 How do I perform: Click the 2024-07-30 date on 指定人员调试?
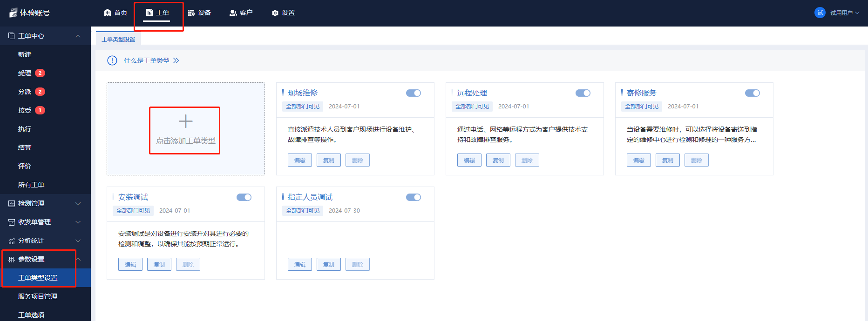click(344, 211)
